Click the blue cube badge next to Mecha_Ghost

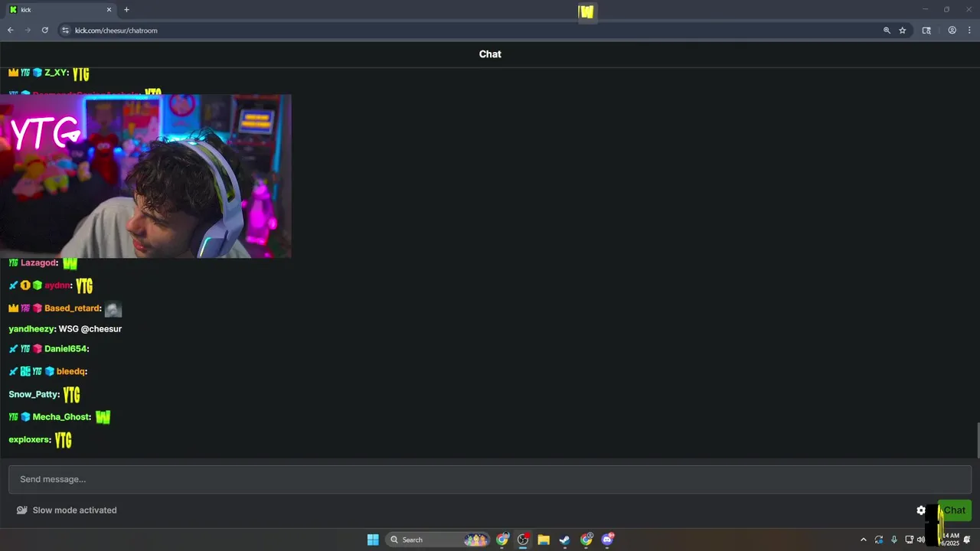(25, 417)
